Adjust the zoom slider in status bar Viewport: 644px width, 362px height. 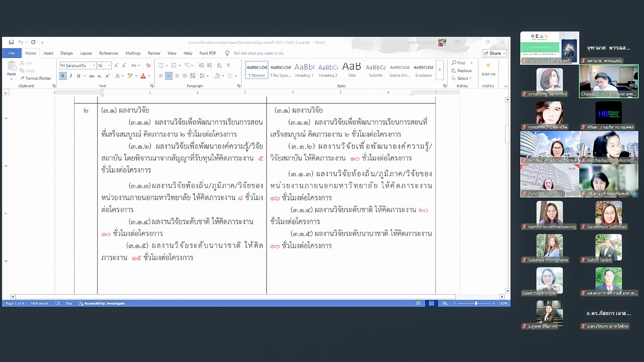[x=476, y=303]
